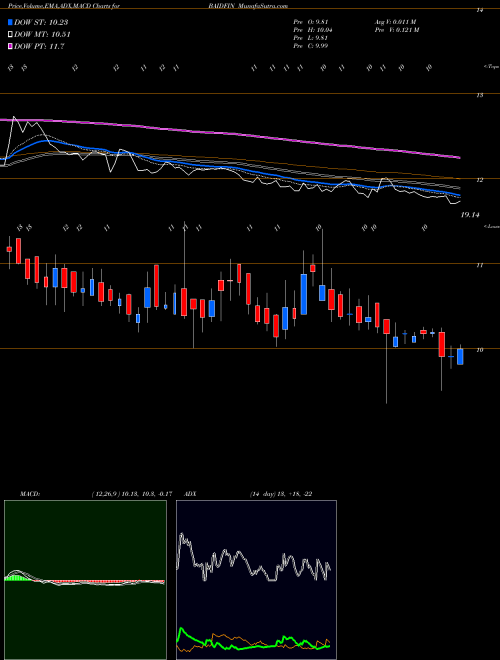Click the 14 price axis label
Image resolution: width=500 pixels, height=660 pixels.
479,10
